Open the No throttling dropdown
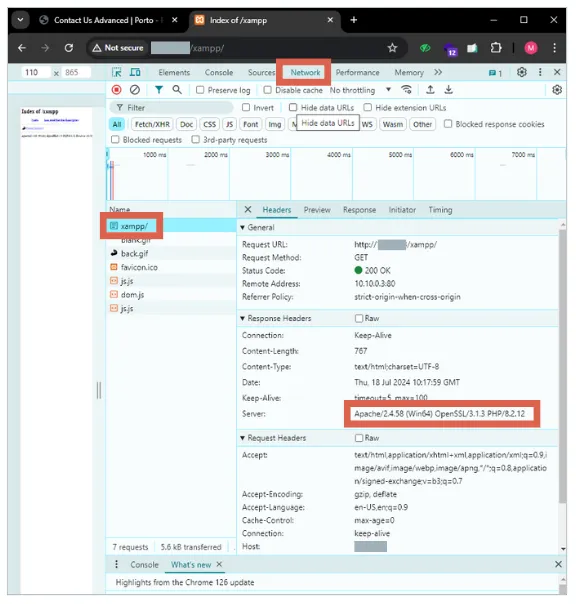The width and height of the screenshot is (576, 604). point(360,90)
